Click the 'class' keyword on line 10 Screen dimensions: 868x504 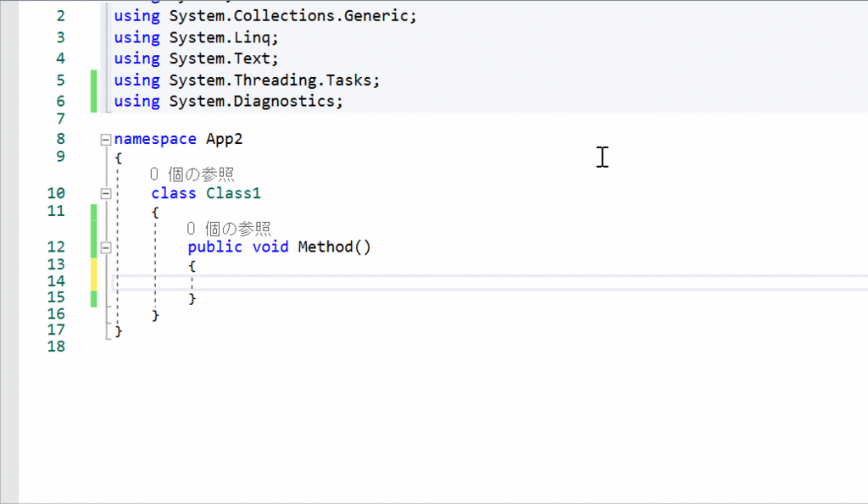point(173,193)
